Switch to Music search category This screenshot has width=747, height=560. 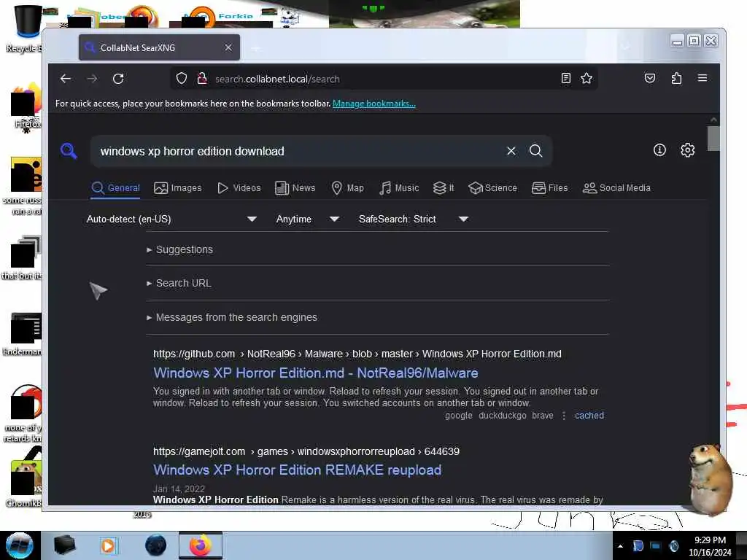click(399, 188)
